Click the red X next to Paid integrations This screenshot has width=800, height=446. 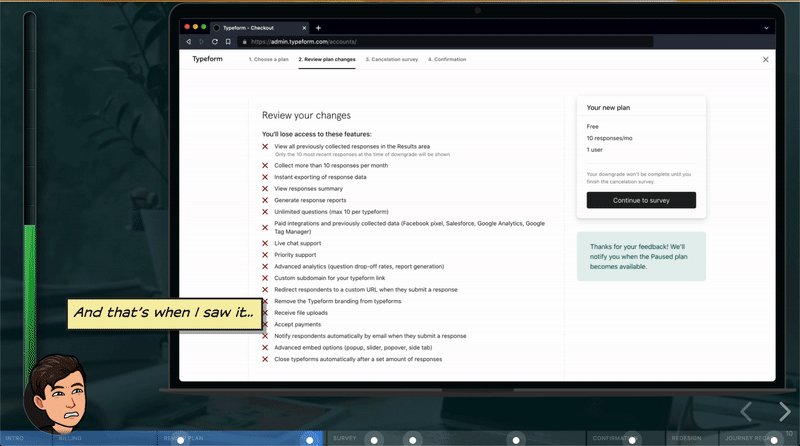265,228
